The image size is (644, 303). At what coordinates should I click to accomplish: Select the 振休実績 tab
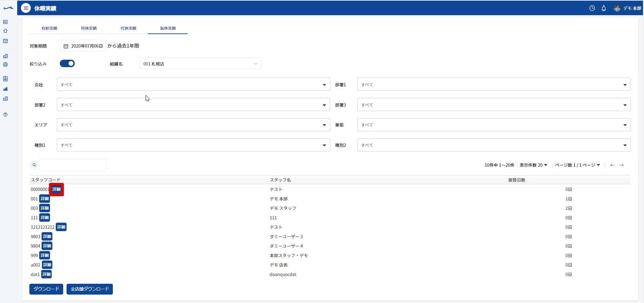pyautogui.click(x=168, y=28)
